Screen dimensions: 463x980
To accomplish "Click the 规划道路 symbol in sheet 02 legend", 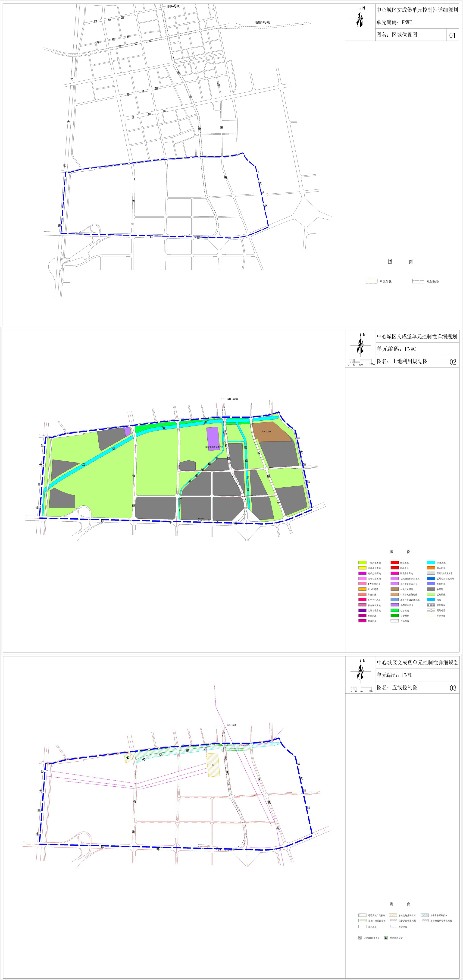I will pos(431,610).
